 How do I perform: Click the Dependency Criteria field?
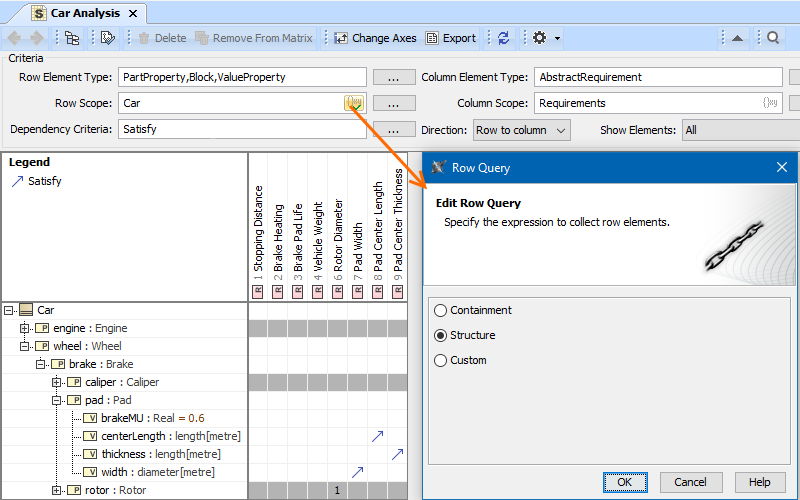coord(242,129)
